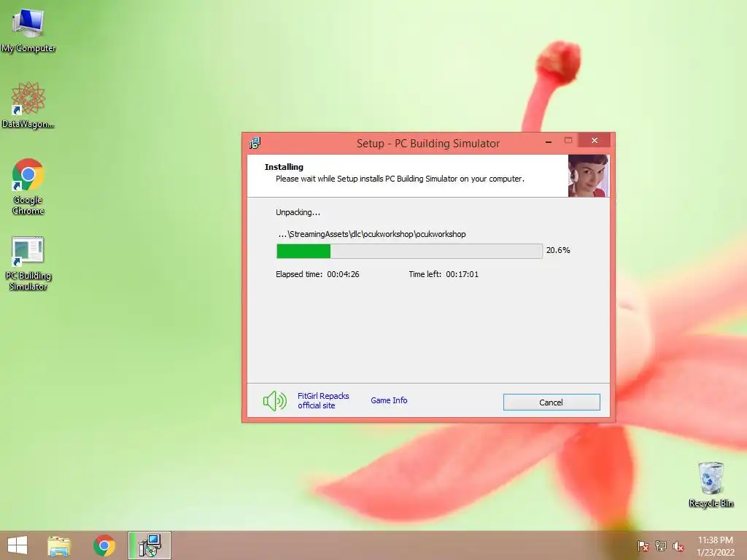The height and width of the screenshot is (560, 747).
Task: Open PC Building Simulator desktop shortcut
Action: [x=28, y=263]
